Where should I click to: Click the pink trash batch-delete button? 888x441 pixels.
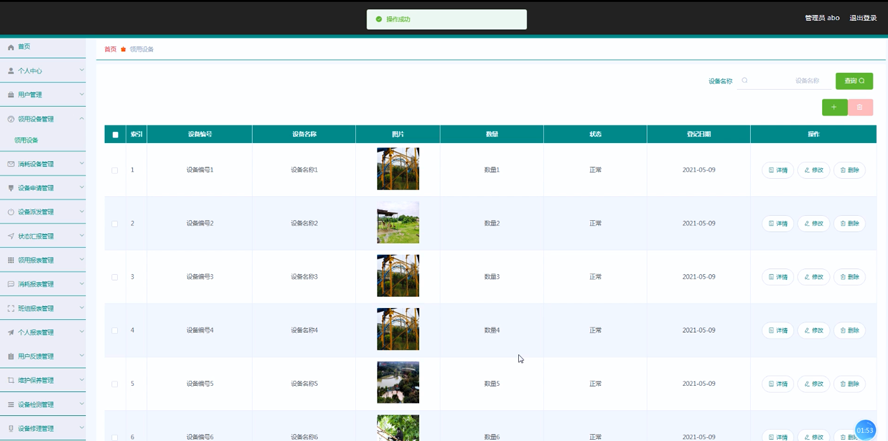860,107
